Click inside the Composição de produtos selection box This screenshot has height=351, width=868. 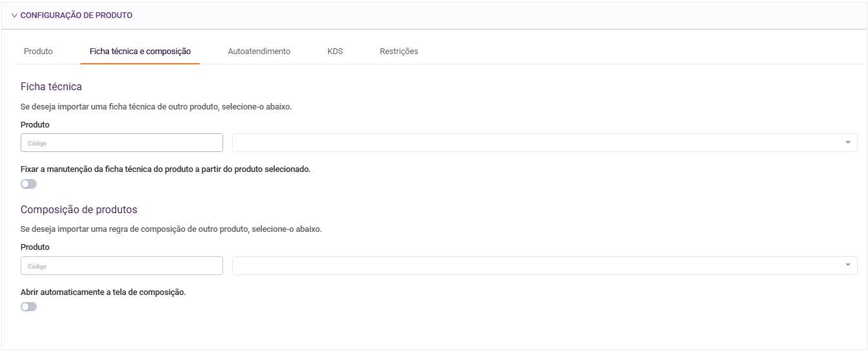coord(535,266)
